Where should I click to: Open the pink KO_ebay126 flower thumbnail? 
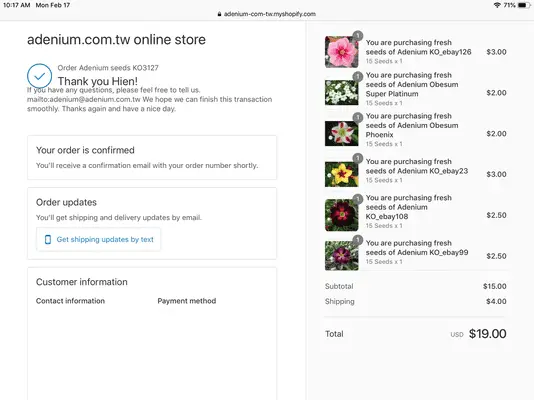[x=342, y=52]
